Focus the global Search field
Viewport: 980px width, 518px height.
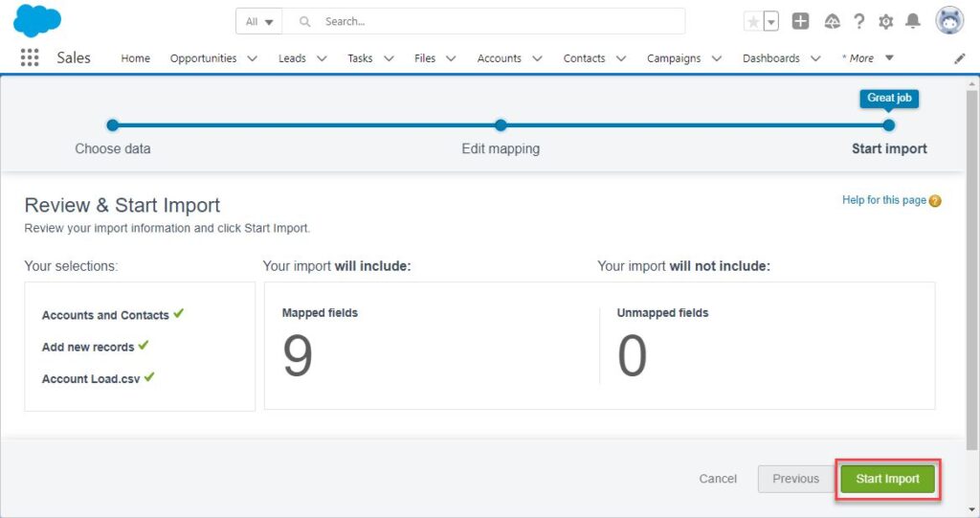pyautogui.click(x=483, y=21)
